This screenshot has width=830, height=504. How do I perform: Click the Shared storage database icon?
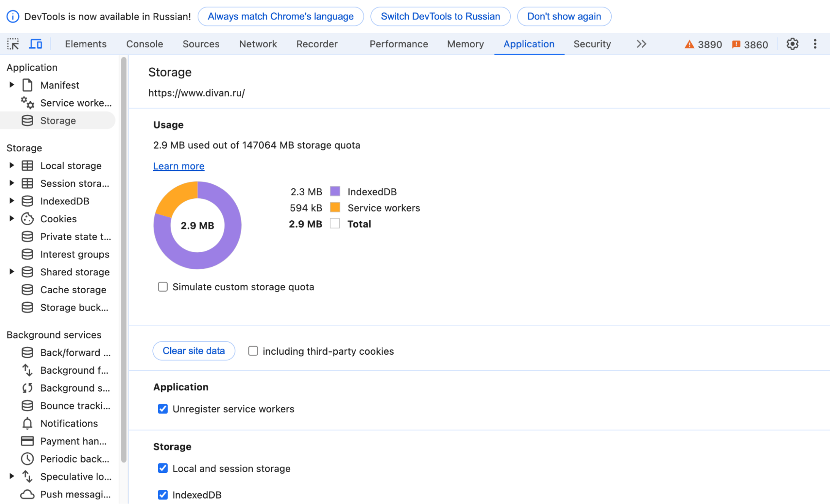[x=27, y=272]
